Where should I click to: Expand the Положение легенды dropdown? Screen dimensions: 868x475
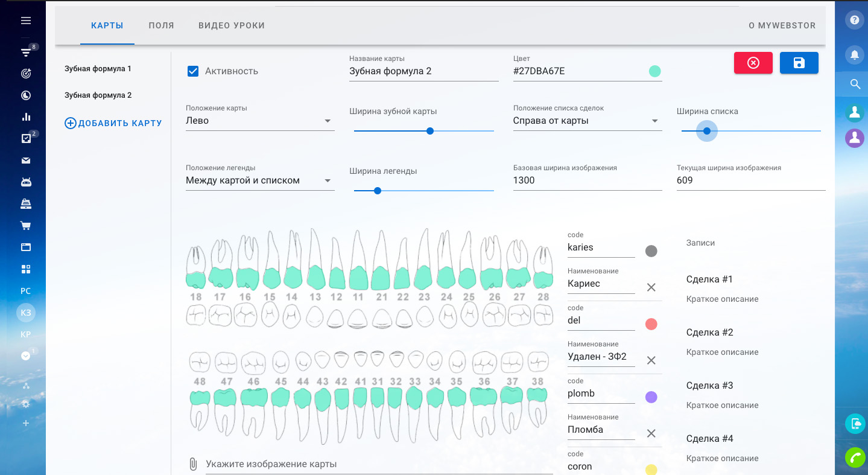coord(259,180)
